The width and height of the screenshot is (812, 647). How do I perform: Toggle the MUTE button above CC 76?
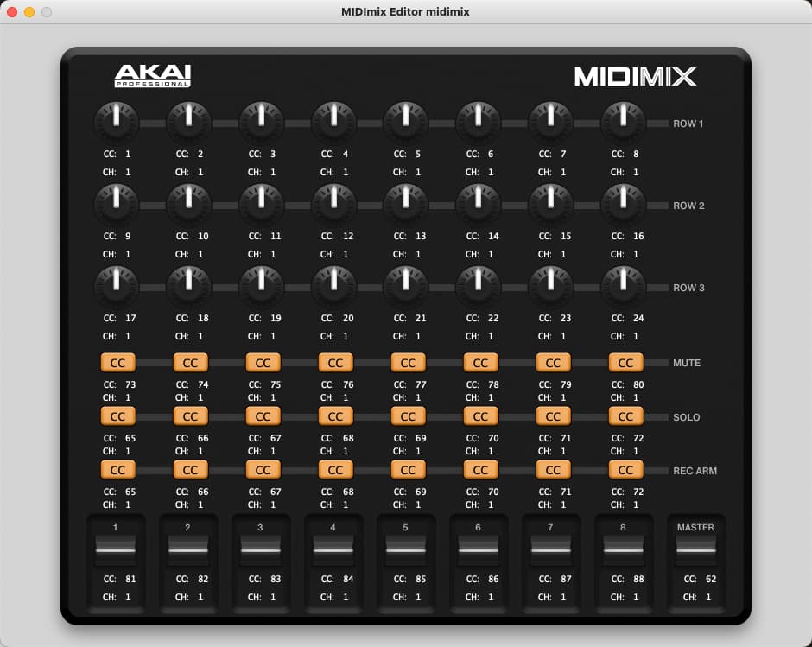coord(335,363)
